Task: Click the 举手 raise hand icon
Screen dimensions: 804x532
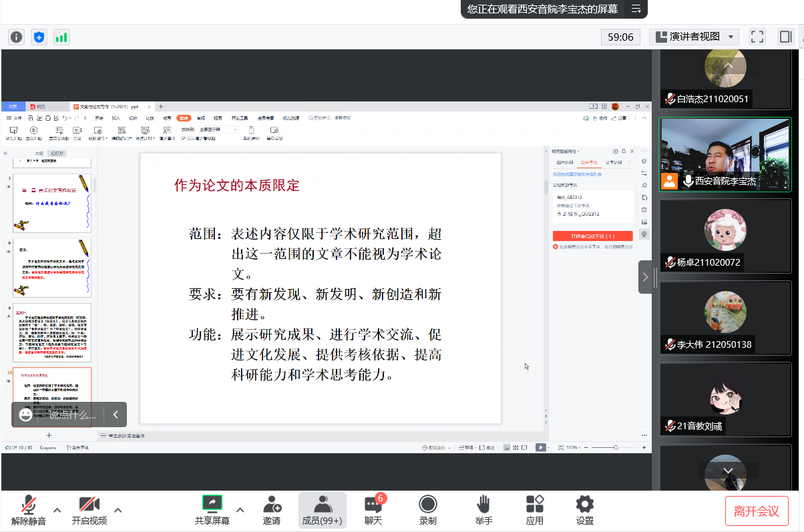Action: click(x=484, y=510)
